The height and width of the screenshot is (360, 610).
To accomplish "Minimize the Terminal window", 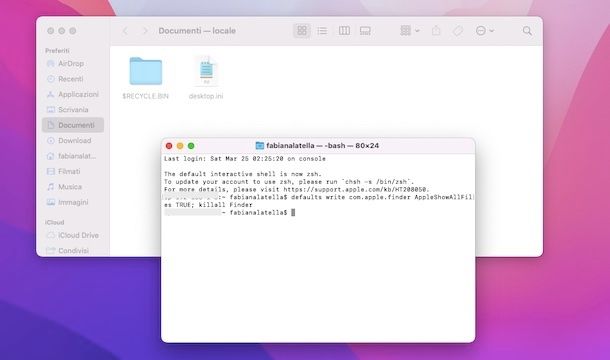I will coord(180,146).
